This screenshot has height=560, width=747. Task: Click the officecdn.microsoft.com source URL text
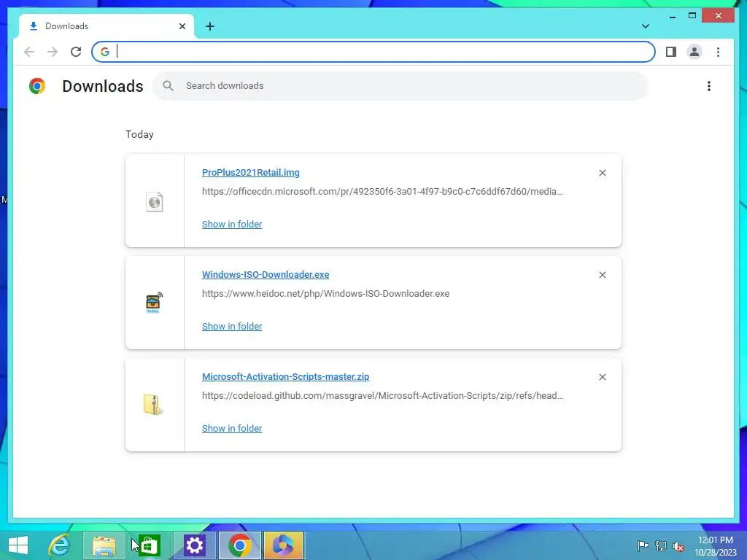click(x=382, y=192)
